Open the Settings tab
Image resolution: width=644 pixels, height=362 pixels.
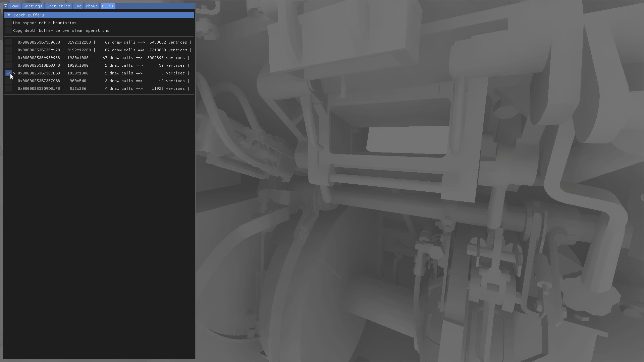click(33, 6)
